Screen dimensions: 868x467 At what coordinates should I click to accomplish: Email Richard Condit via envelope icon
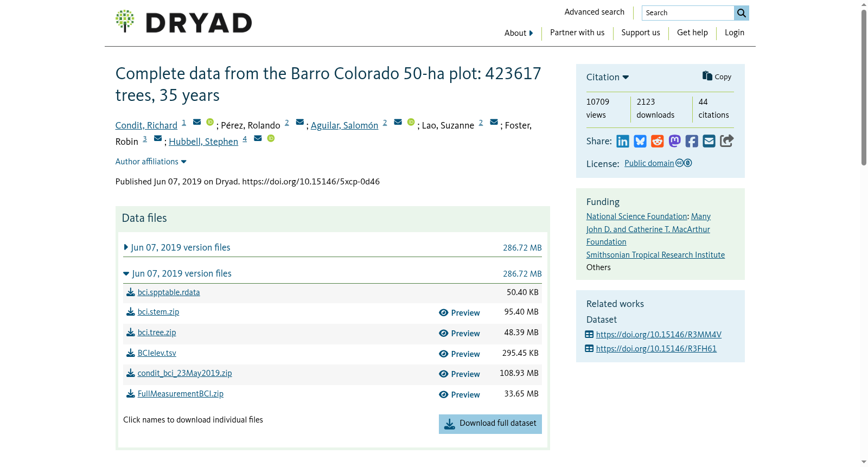(197, 122)
